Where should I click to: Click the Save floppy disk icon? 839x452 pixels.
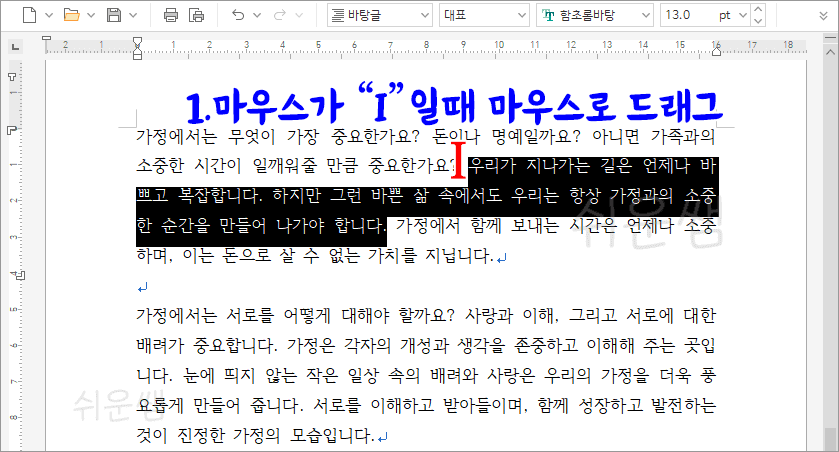click(x=114, y=15)
